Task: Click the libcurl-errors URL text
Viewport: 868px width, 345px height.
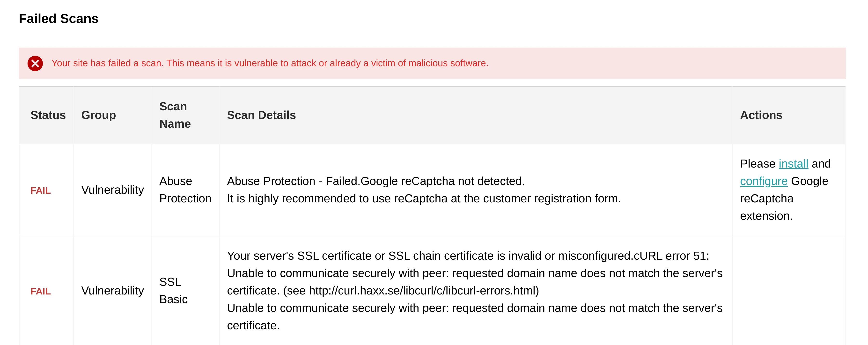Action: coord(424,291)
